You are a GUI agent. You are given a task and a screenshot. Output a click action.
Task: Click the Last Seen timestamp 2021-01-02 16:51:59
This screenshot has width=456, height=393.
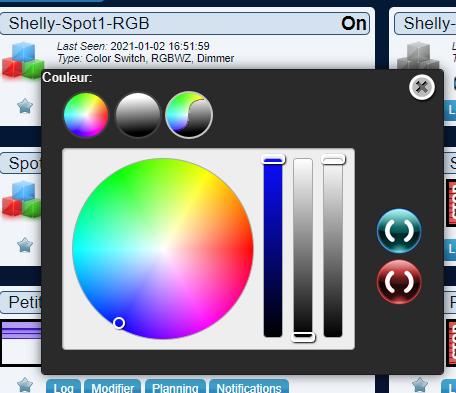click(160, 46)
